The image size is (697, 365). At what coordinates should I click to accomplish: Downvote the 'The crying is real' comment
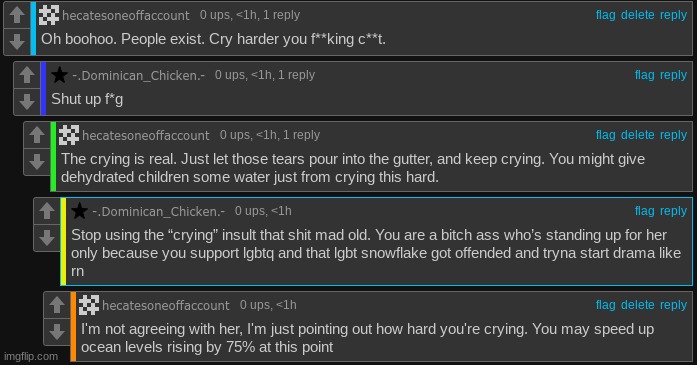(37, 162)
